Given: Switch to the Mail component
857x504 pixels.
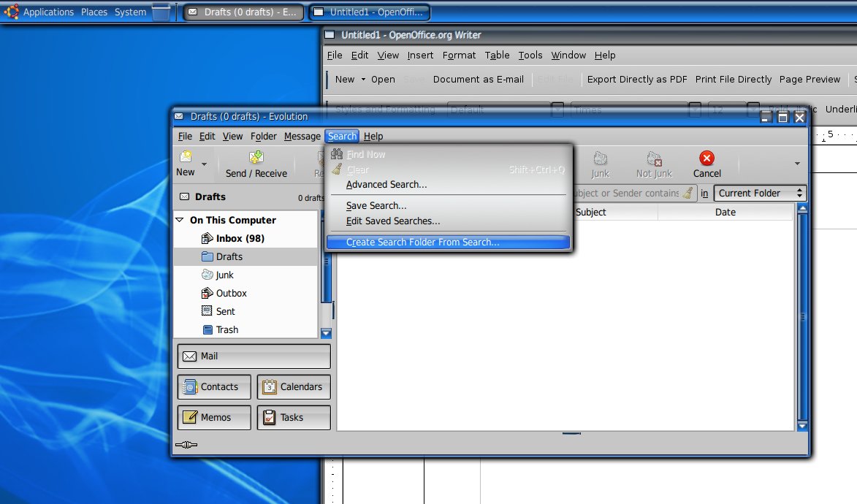Looking at the screenshot, I should coord(254,356).
